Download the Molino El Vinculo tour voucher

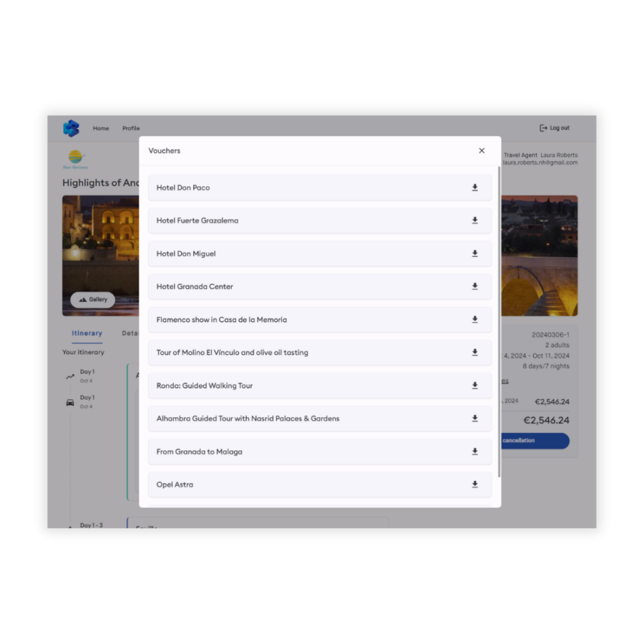(475, 352)
